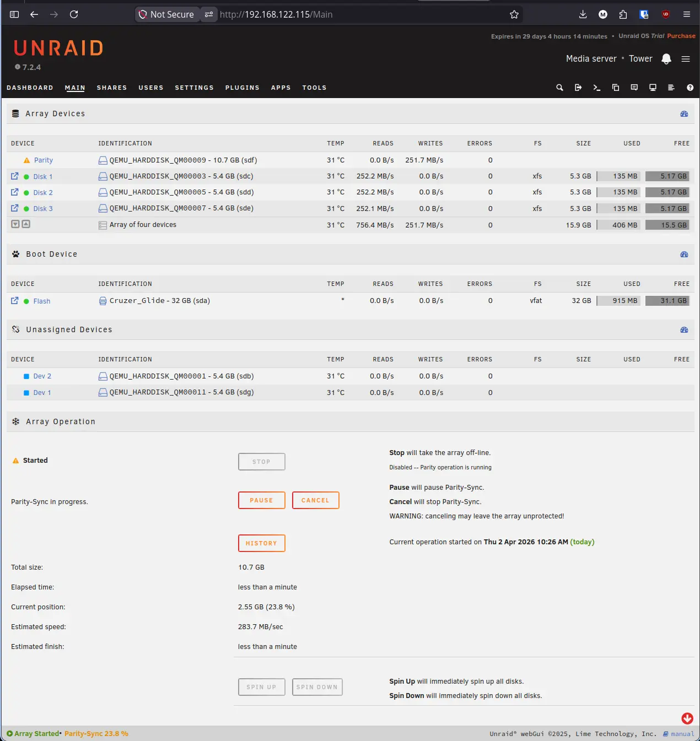Viewport: 700px width, 741px height.
Task: Click the Parity warning triangle icon
Action: point(26,160)
